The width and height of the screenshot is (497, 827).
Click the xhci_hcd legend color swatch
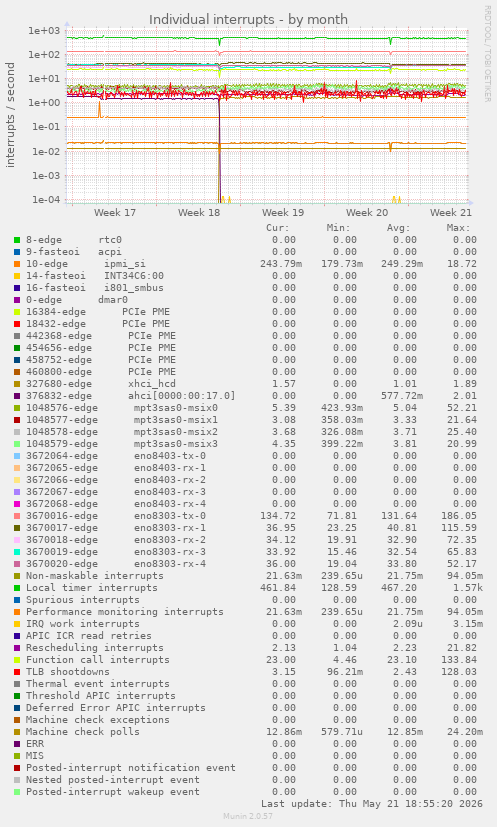[x=17, y=384]
